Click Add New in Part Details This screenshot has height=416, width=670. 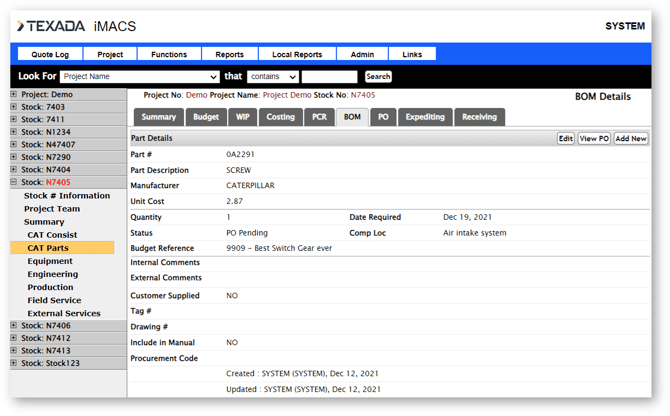[630, 138]
